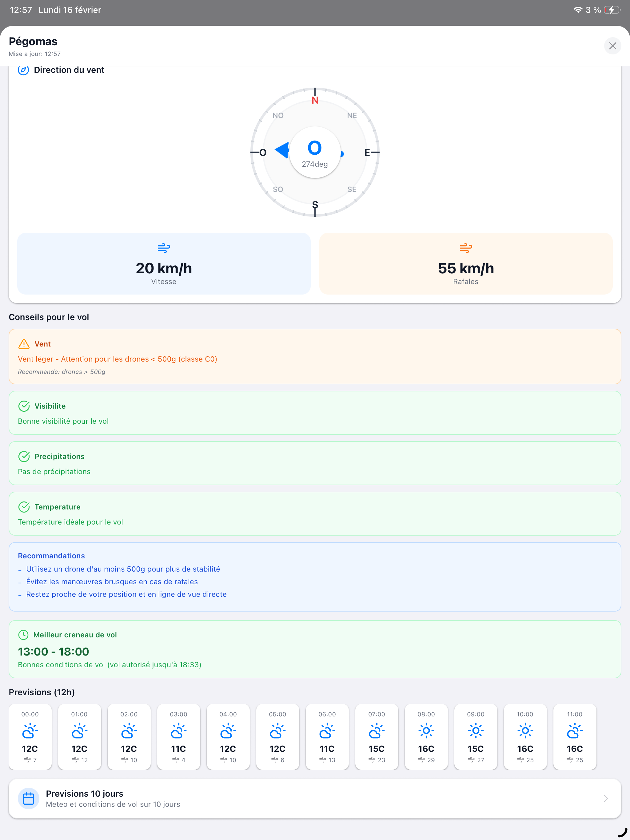Click the clock icon beside Meilleur creneau de vol

click(24, 635)
